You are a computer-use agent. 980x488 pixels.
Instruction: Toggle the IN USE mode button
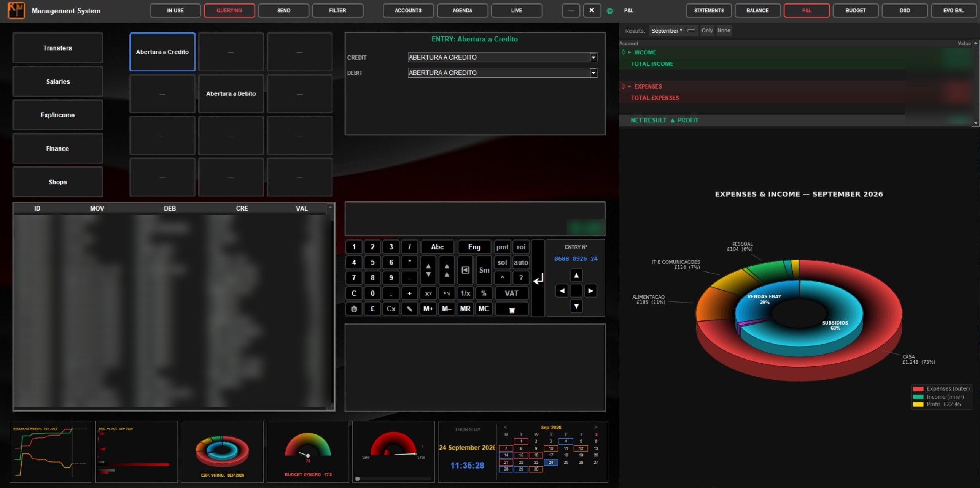click(175, 10)
